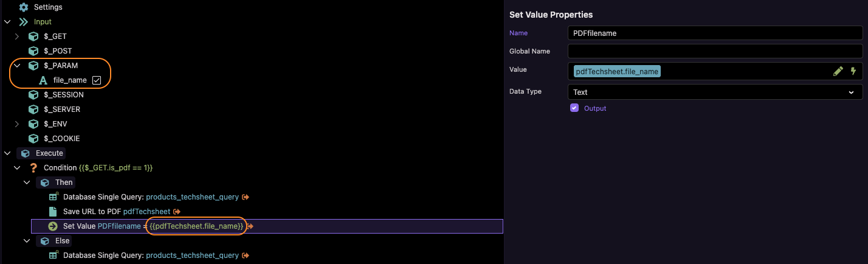Click the lightning bolt data picker icon
This screenshot has height=264, width=868.
(853, 71)
